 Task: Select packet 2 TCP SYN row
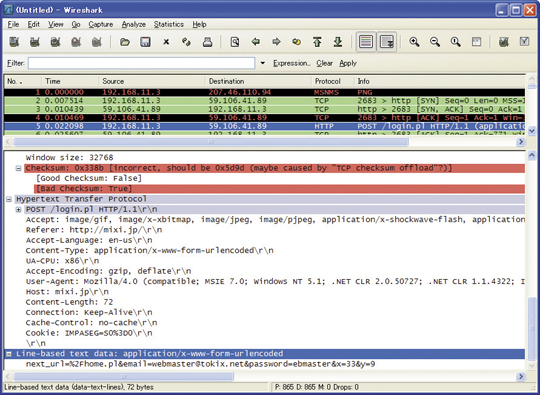coord(264,101)
